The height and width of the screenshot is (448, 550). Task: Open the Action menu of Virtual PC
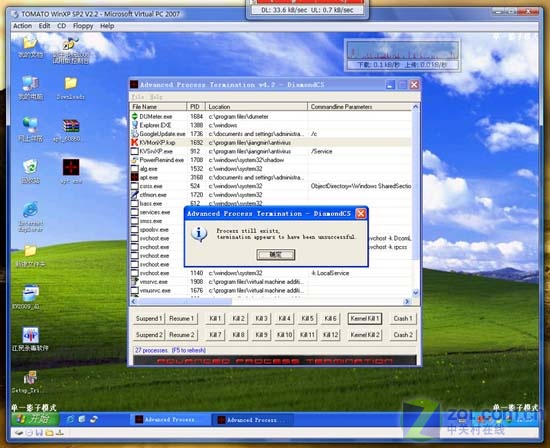(x=22, y=26)
